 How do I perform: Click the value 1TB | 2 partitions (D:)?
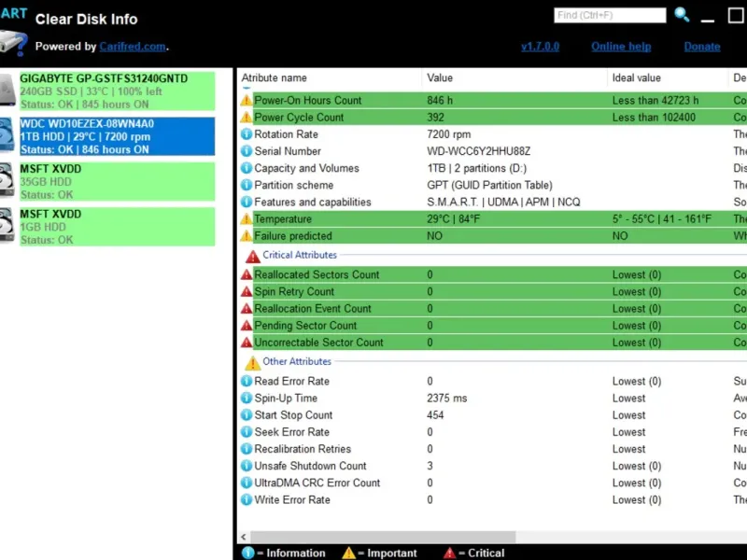pyautogui.click(x=476, y=168)
